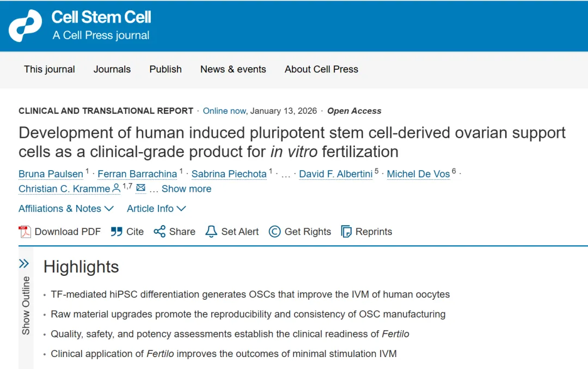Open the News & events menu
The width and height of the screenshot is (588, 369).
point(233,69)
